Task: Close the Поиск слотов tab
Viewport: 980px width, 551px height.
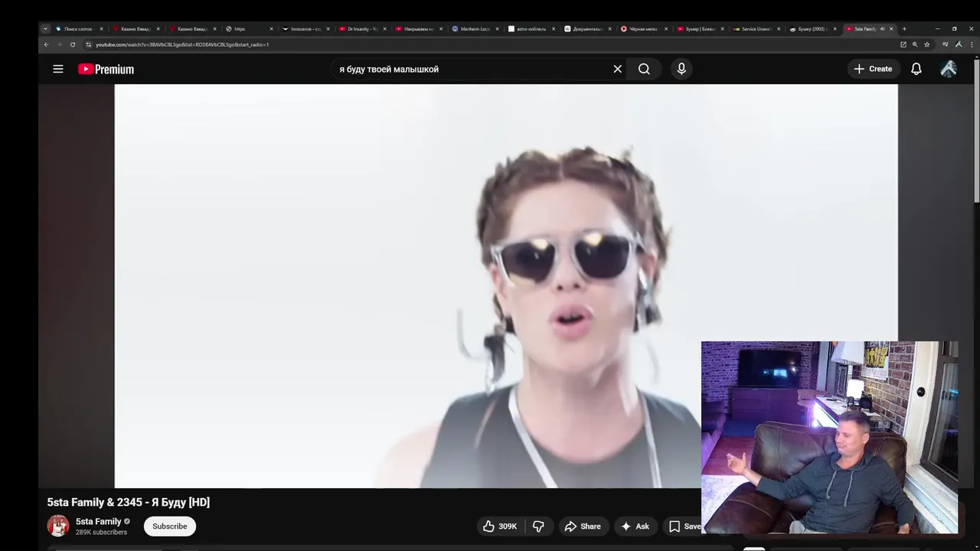Action: pos(101,29)
